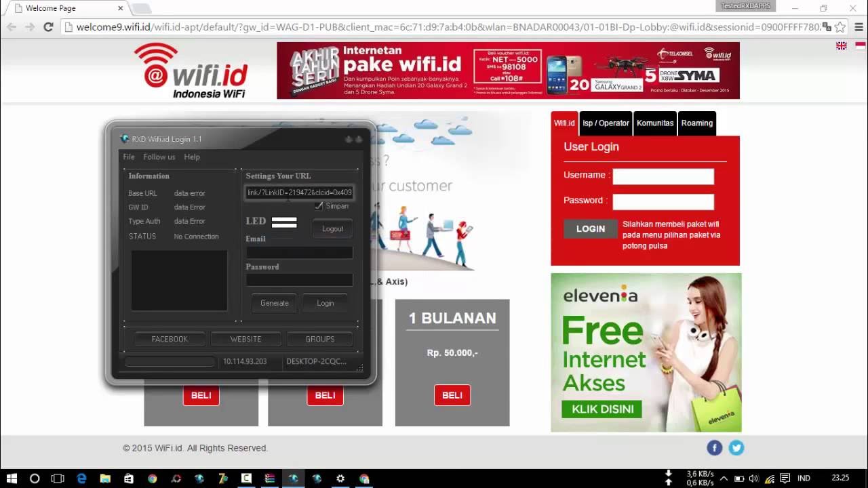The height and width of the screenshot is (488, 868).
Task: Open the Settings gear on taskbar
Action: tap(340, 479)
